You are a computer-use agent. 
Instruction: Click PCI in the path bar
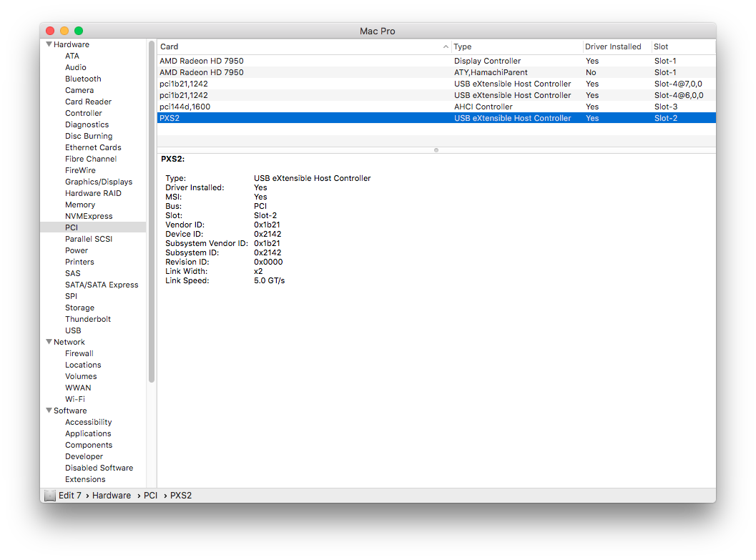(x=150, y=496)
